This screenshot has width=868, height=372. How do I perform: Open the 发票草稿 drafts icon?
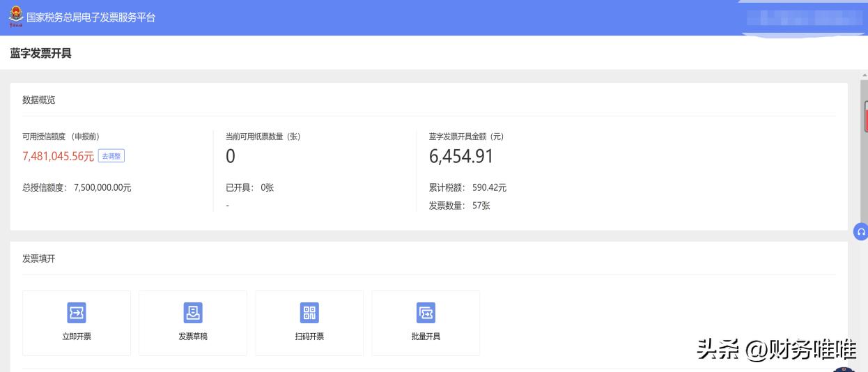point(193,313)
